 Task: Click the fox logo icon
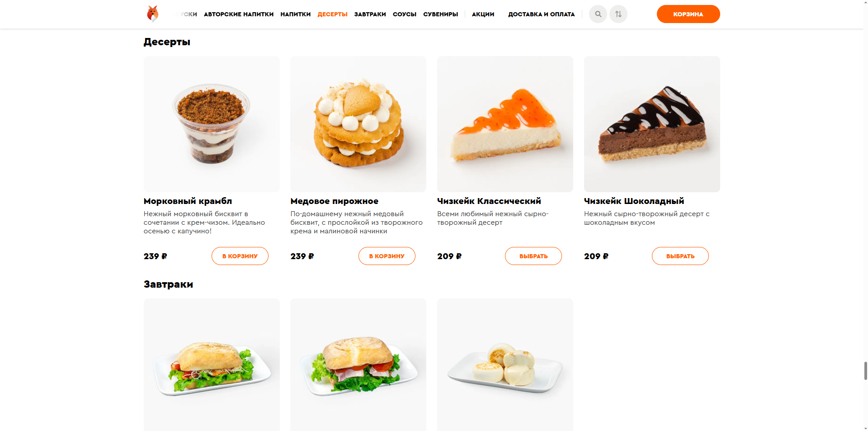[153, 14]
